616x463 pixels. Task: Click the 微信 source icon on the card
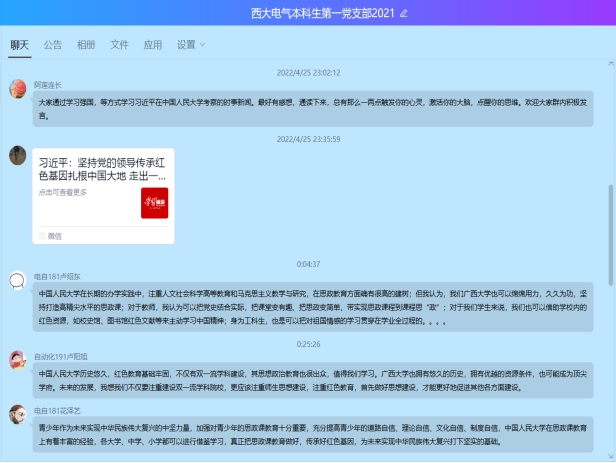[x=41, y=236]
